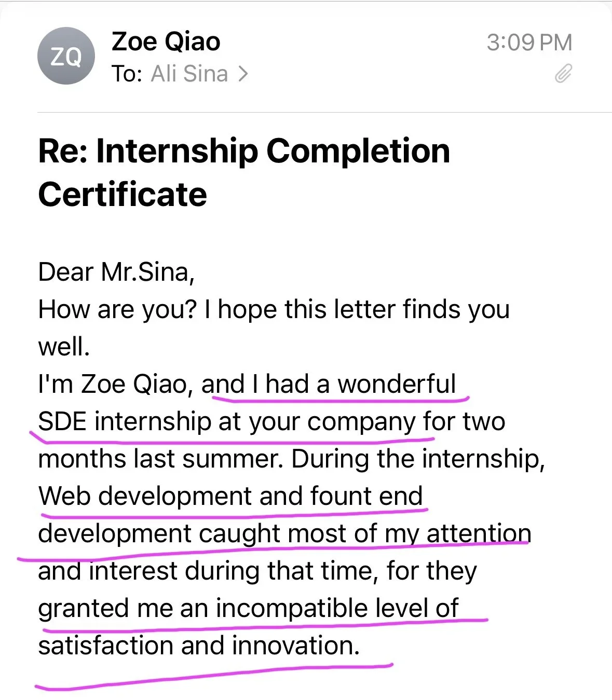This screenshot has width=612, height=700.
Task: Click the phrase 'months last summer'
Action: click(x=161, y=459)
